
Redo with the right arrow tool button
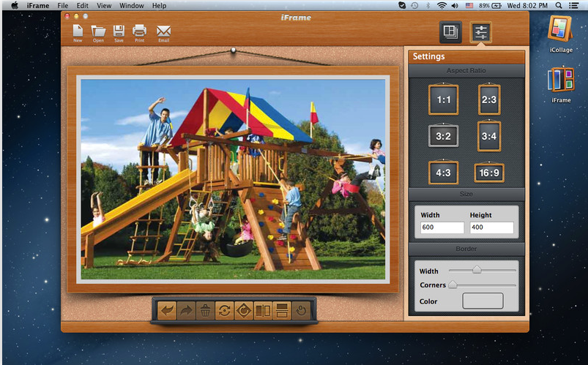[x=186, y=311]
